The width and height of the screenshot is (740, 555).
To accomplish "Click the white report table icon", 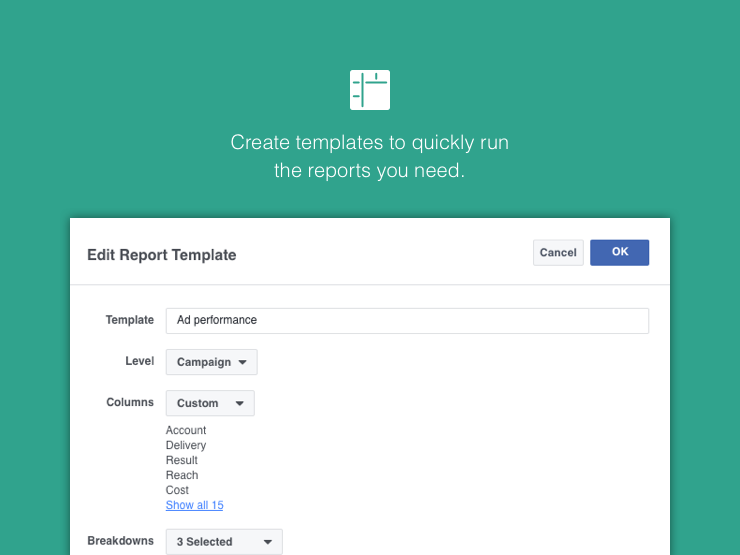I will point(370,90).
